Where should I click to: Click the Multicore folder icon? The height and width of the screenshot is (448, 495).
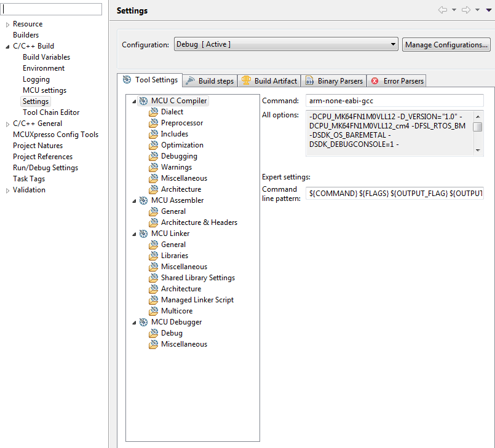coord(154,311)
